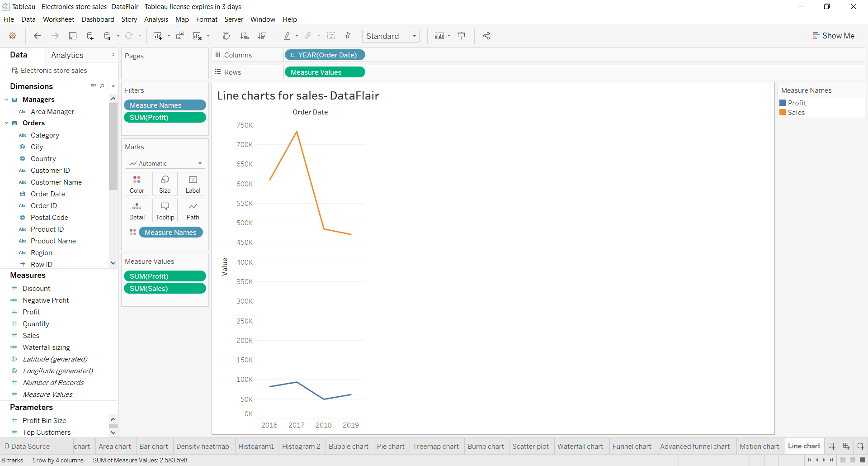Select the Electronic store sales data source
868x466 pixels.
tap(54, 71)
